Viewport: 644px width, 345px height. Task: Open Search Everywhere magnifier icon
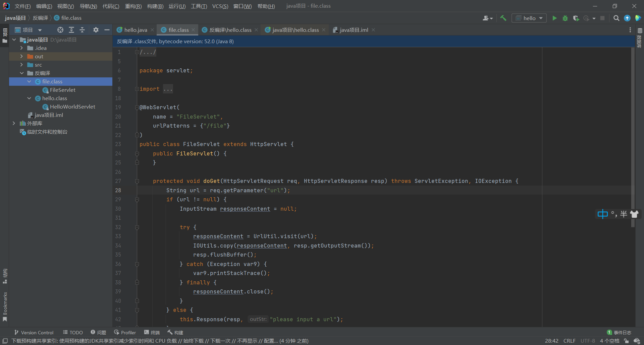point(616,18)
